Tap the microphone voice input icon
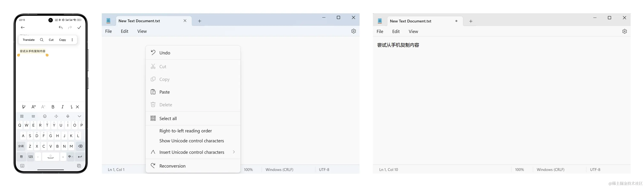 point(68,116)
